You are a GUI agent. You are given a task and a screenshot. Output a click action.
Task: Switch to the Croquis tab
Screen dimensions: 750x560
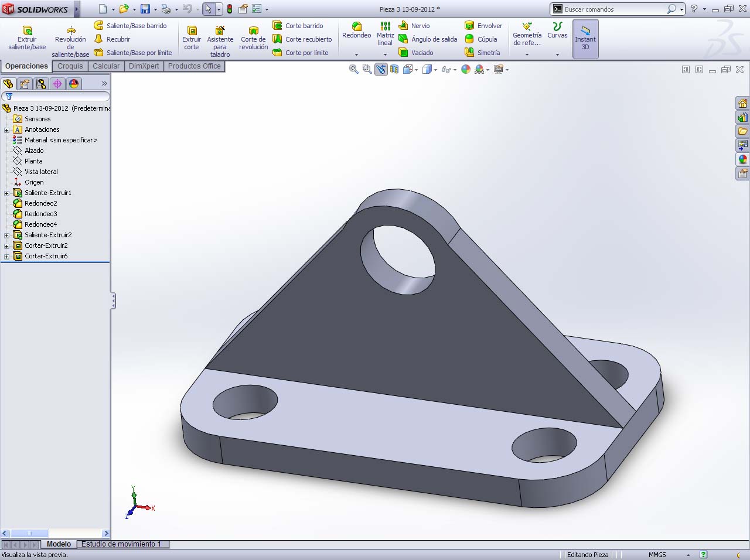pos(70,66)
